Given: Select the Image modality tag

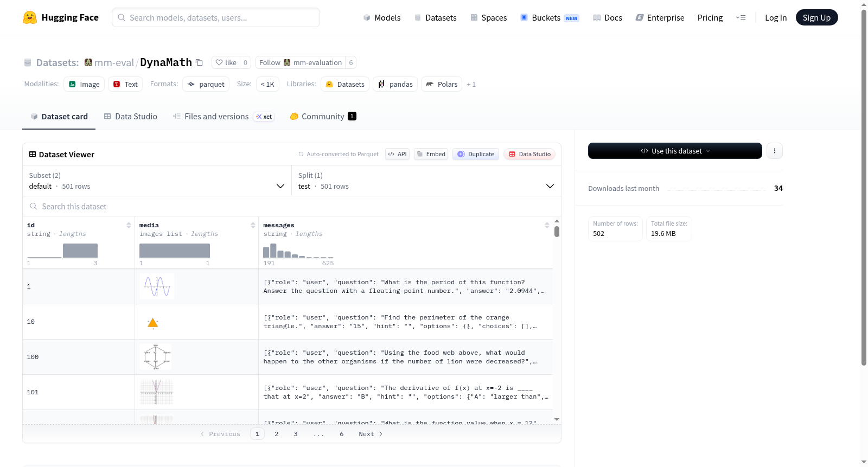Looking at the screenshot, I should click(84, 84).
